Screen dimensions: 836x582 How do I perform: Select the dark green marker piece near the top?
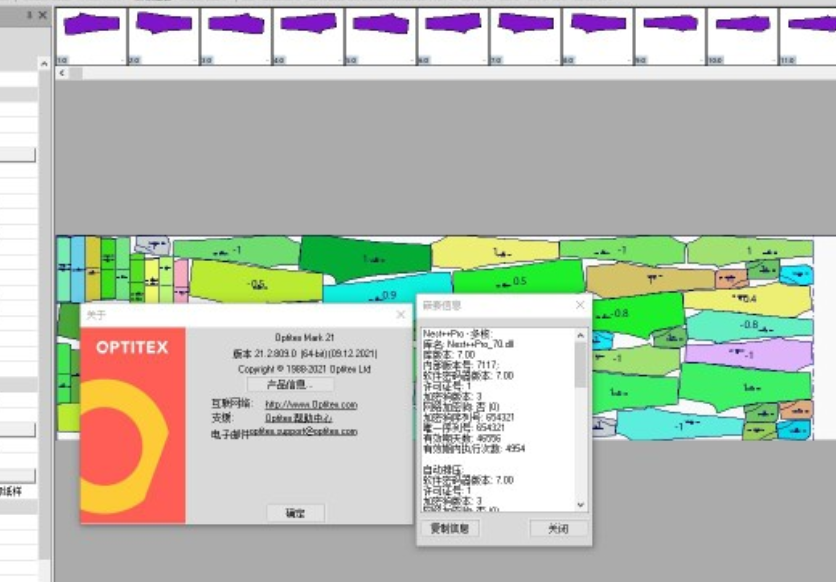coord(365,258)
